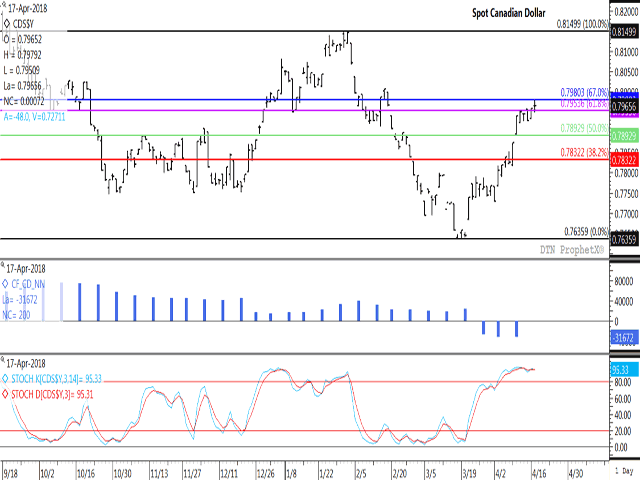The image size is (640, 480).
Task: Click the '0.81499 (100.0%)' retracement label
Action: [x=582, y=24]
